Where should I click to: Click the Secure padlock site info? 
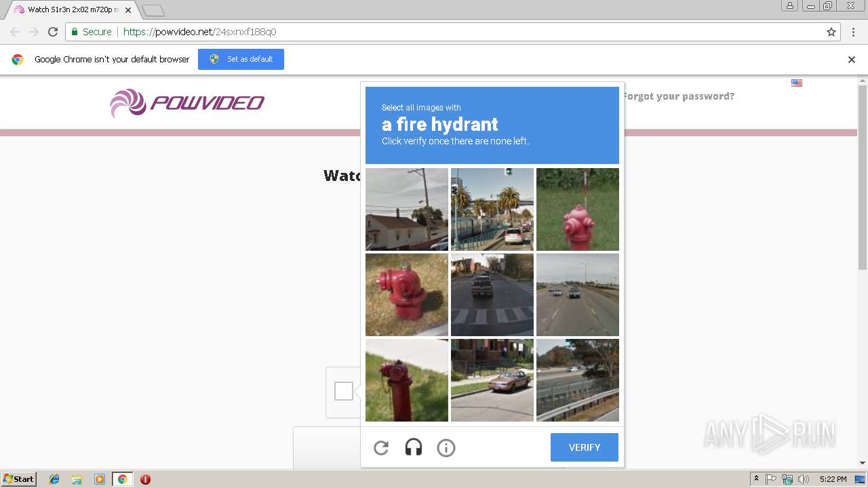click(91, 32)
